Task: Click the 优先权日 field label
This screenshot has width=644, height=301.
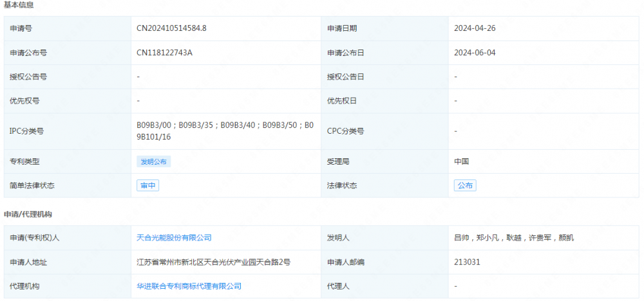Action: 342,100
